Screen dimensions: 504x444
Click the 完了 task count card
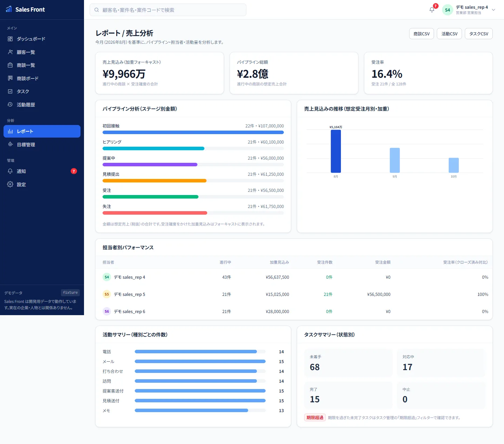(349, 395)
